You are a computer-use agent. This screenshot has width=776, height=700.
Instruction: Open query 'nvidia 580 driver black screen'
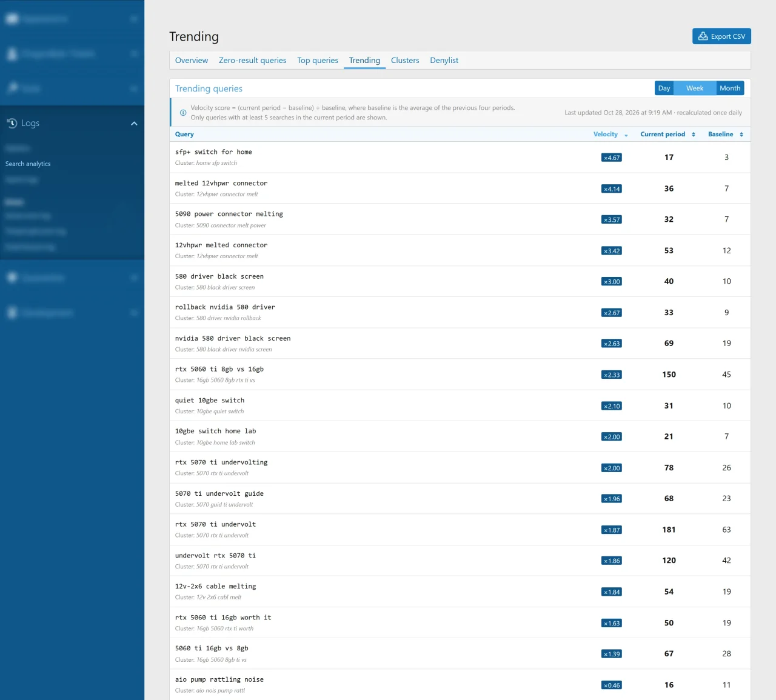pyautogui.click(x=233, y=339)
